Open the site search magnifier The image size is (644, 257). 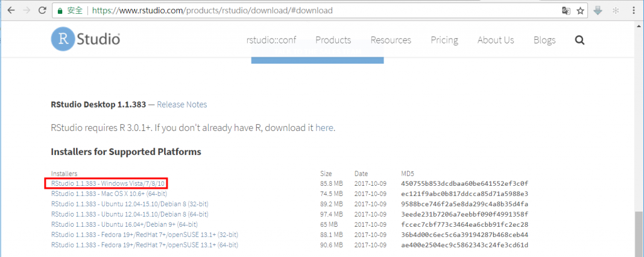click(579, 40)
